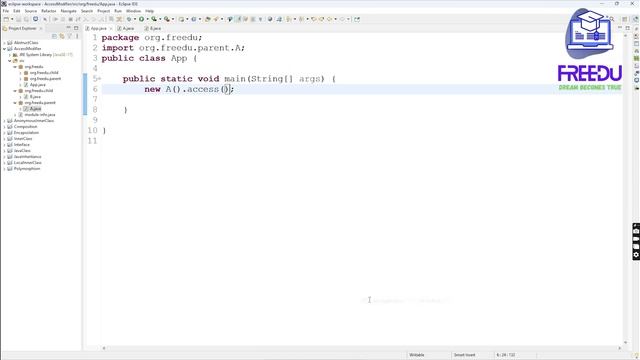Click the Open Type toolbar icon
This screenshot has width=640, height=360.
click(207, 19)
